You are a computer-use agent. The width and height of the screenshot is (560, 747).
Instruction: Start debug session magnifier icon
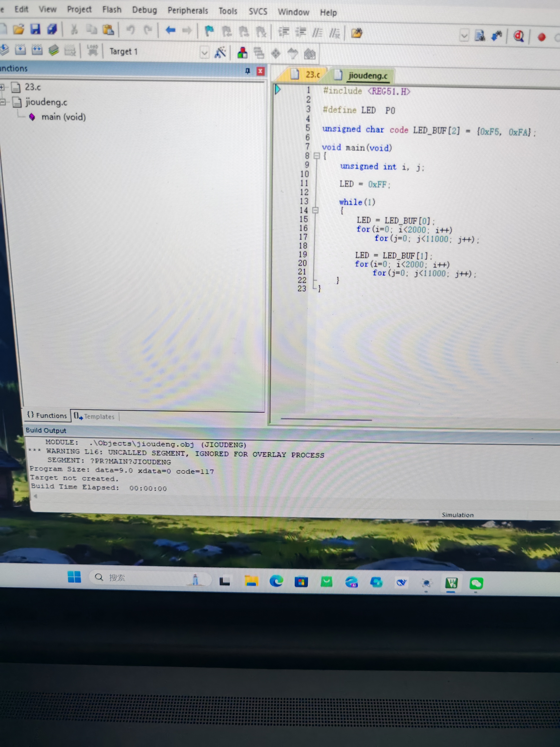click(519, 36)
